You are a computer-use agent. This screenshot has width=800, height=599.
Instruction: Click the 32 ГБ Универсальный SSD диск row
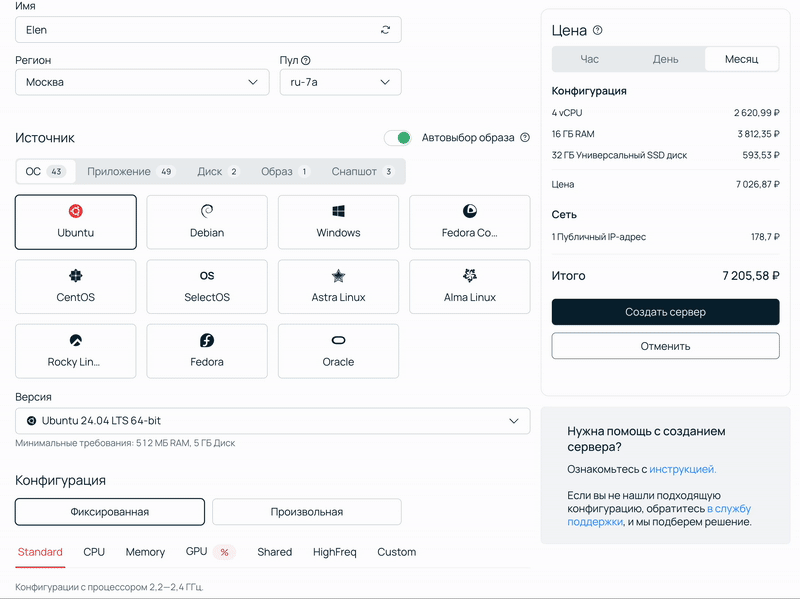pos(665,155)
